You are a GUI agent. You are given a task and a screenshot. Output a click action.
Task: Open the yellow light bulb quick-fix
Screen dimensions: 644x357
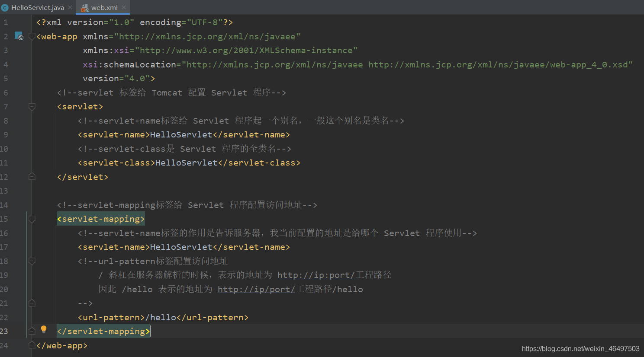(44, 330)
